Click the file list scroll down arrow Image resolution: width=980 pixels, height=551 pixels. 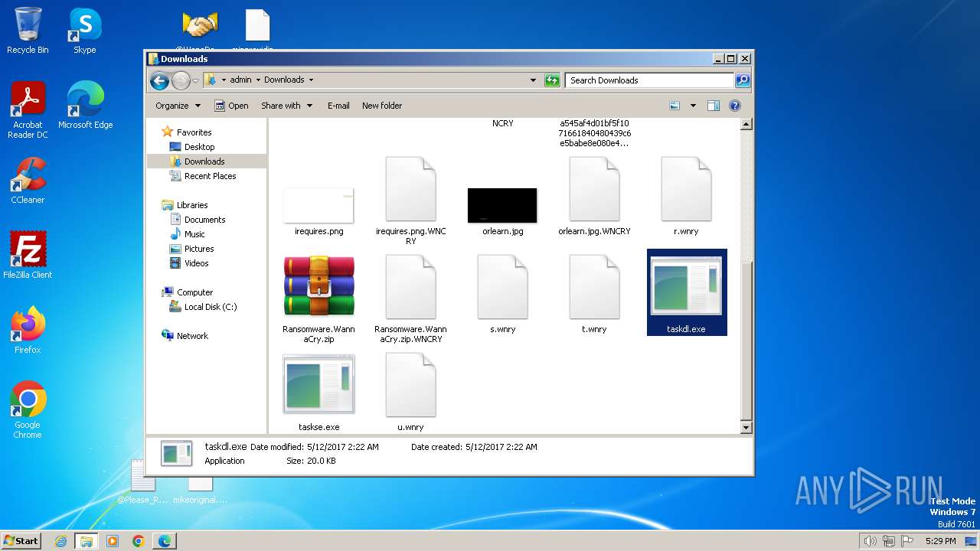746,428
